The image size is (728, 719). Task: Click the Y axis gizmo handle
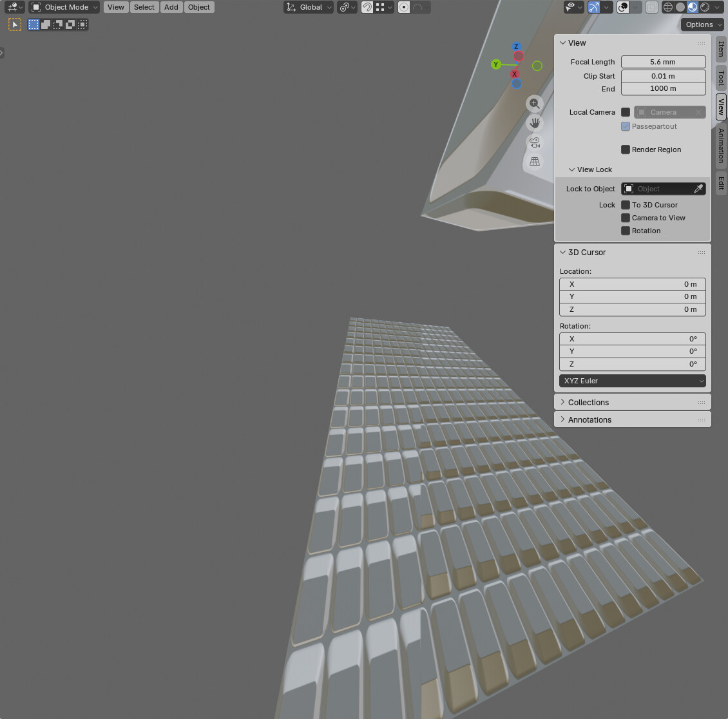click(x=496, y=64)
